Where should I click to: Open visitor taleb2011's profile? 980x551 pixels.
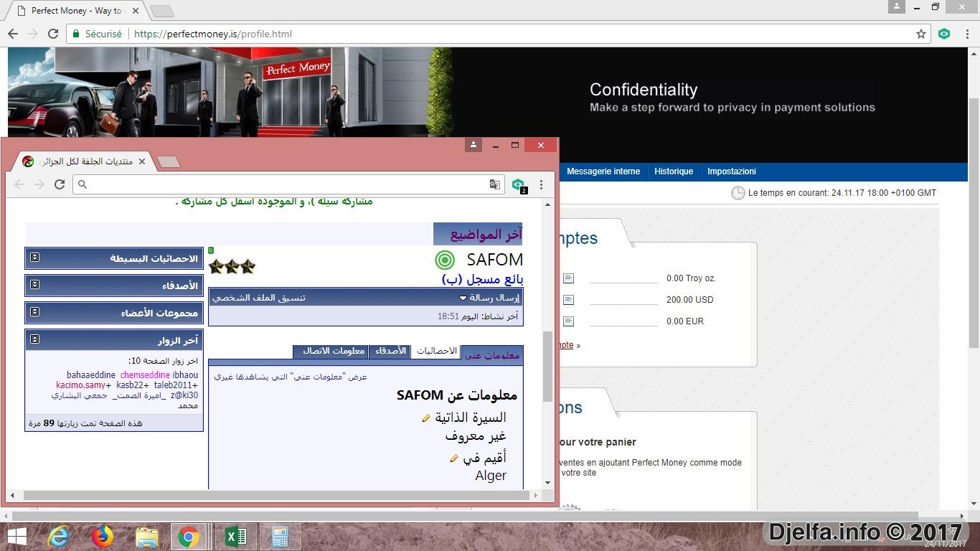173,385
